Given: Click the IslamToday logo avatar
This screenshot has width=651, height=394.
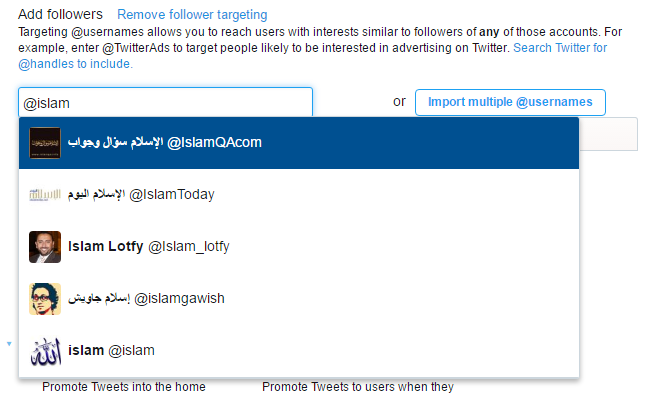Looking at the screenshot, I should click(x=45, y=195).
